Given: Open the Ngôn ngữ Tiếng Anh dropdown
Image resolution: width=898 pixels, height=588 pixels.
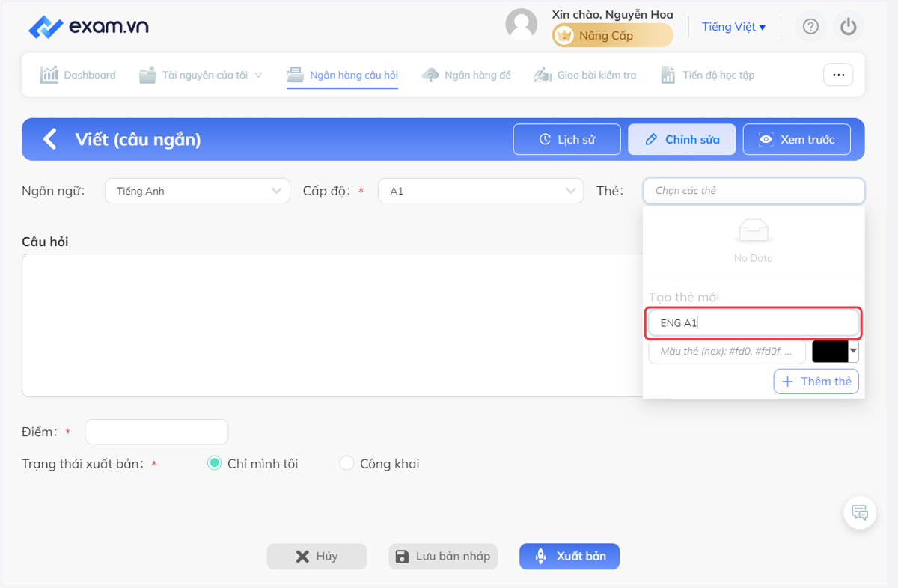Looking at the screenshot, I should (198, 191).
